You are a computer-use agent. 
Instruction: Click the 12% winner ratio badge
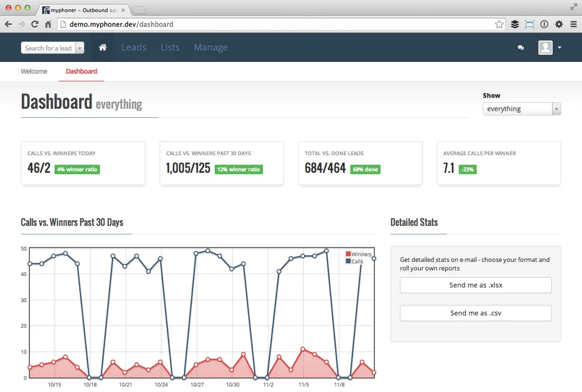239,170
